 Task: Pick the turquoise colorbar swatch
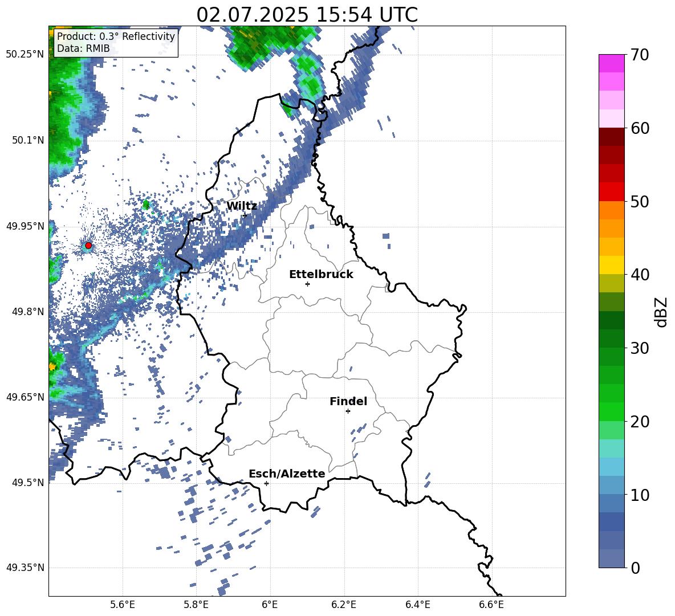(x=611, y=448)
